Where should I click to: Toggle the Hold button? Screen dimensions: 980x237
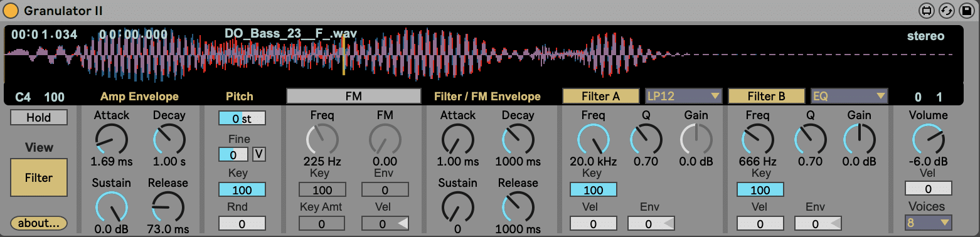coord(39,117)
